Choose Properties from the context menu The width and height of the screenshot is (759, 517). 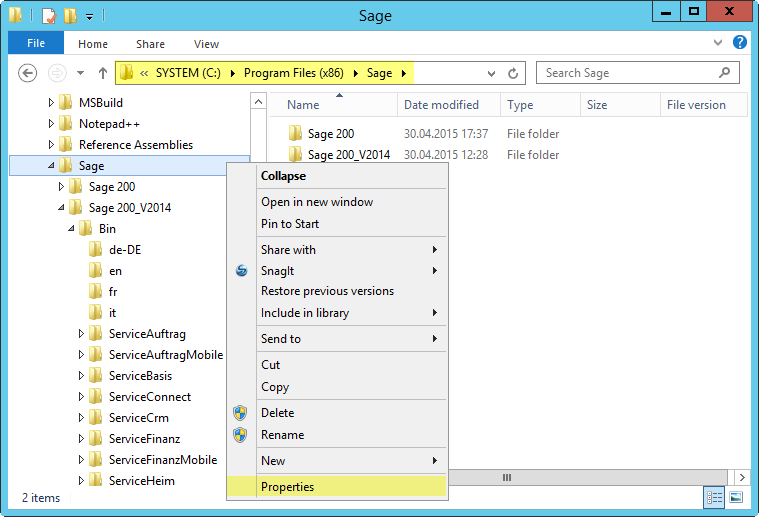click(x=337, y=487)
